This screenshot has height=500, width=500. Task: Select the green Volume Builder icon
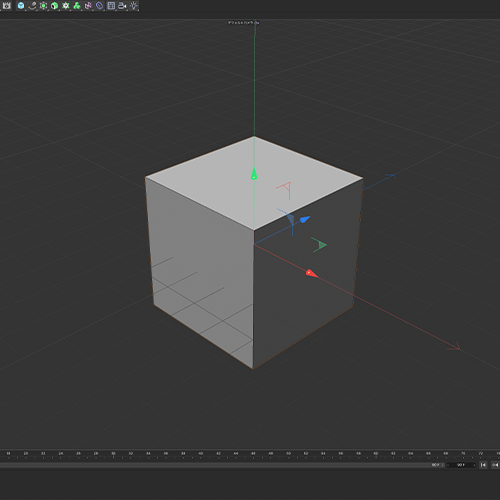pyautogui.click(x=77, y=5)
